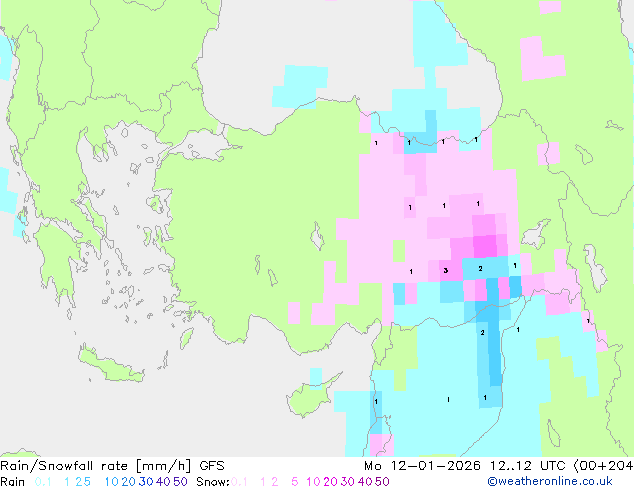Select the Rain legend 30 value
The image size is (634, 490).
[x=146, y=482]
